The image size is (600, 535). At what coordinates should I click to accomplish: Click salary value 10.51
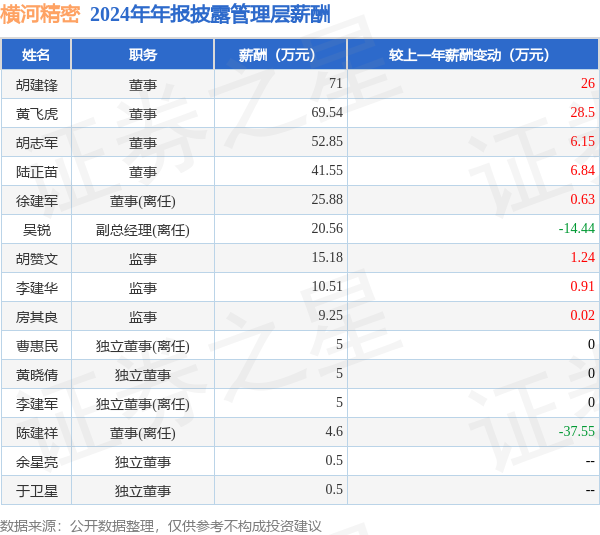tap(327, 286)
